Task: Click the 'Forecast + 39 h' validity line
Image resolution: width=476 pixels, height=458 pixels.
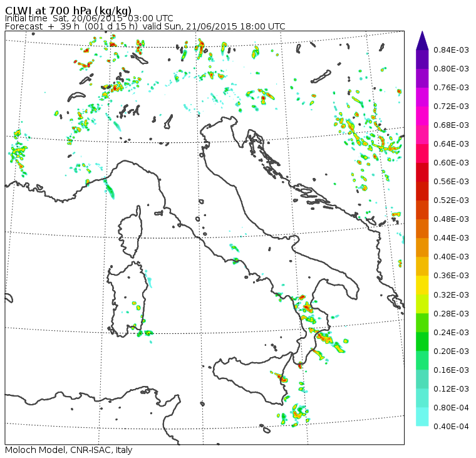Action: [145, 26]
